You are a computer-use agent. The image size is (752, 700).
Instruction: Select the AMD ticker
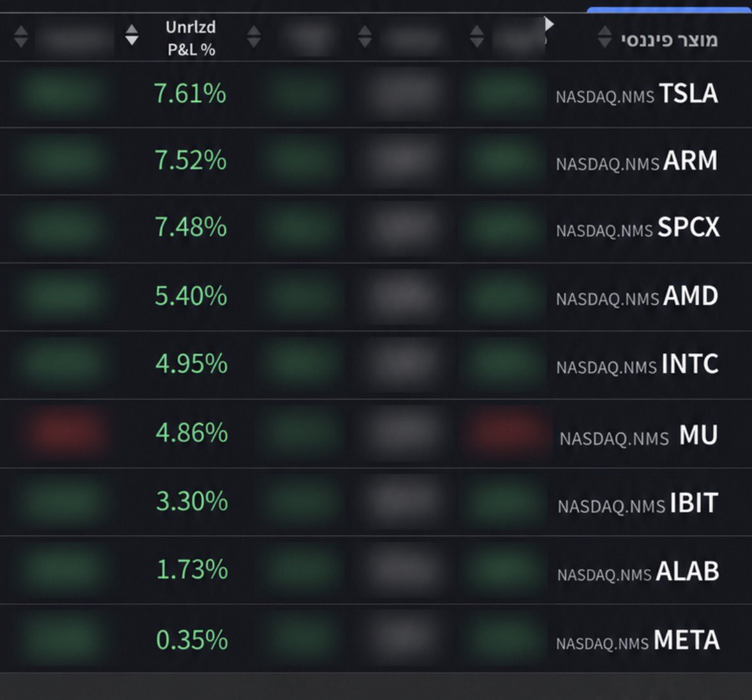[x=691, y=295]
